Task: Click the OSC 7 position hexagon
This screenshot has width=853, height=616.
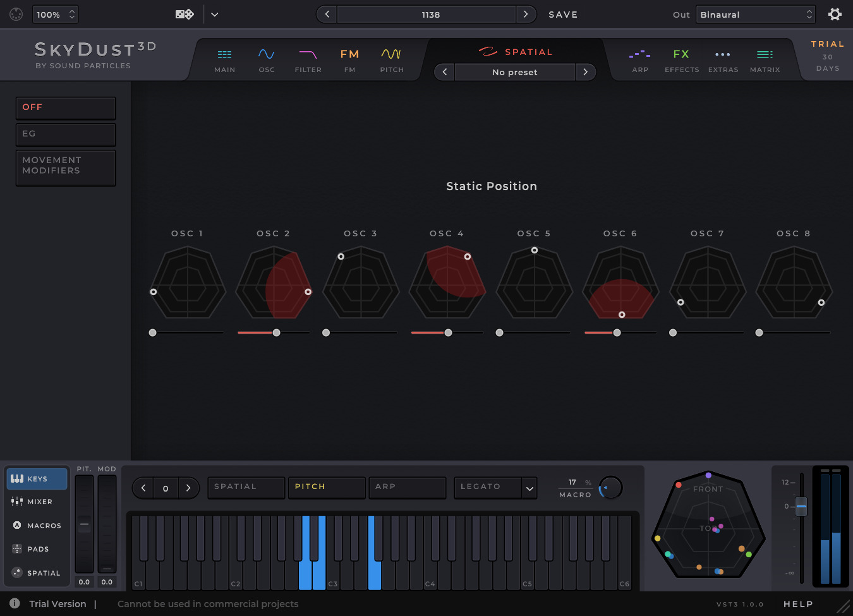Action: tap(708, 282)
